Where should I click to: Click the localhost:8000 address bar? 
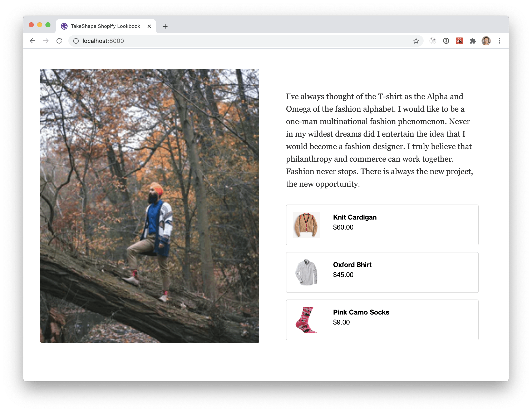pos(246,41)
